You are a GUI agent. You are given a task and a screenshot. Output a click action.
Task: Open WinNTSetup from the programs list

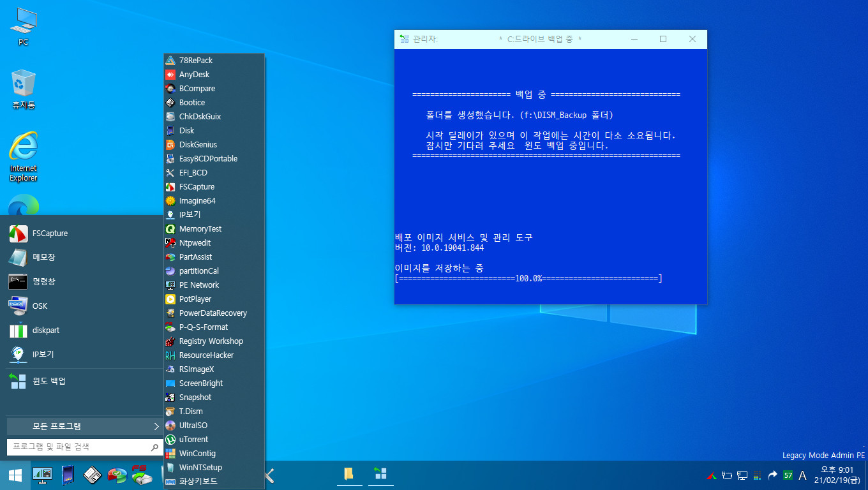(214, 467)
